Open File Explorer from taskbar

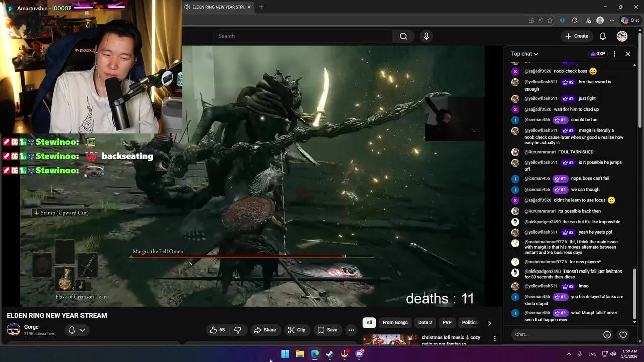pyautogui.click(x=300, y=354)
